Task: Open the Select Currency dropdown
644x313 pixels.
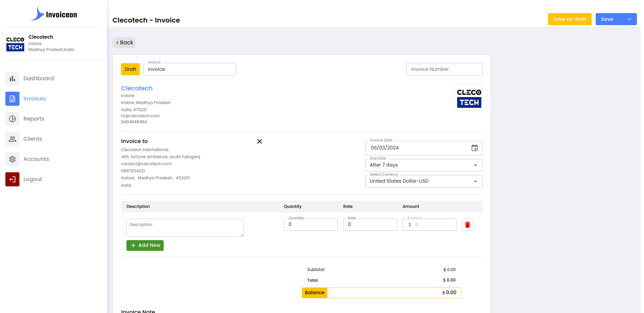Action: coord(424,181)
